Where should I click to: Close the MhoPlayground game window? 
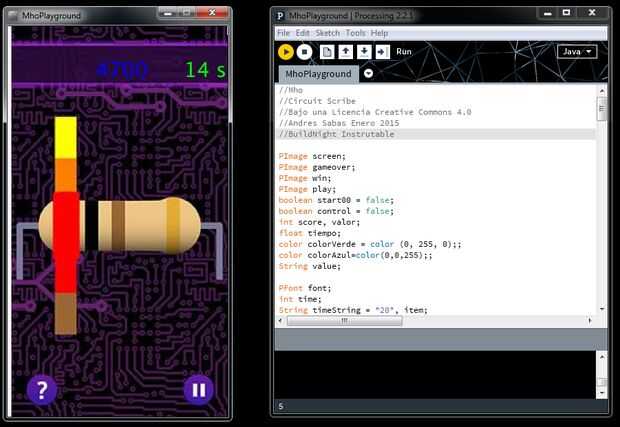click(212, 13)
